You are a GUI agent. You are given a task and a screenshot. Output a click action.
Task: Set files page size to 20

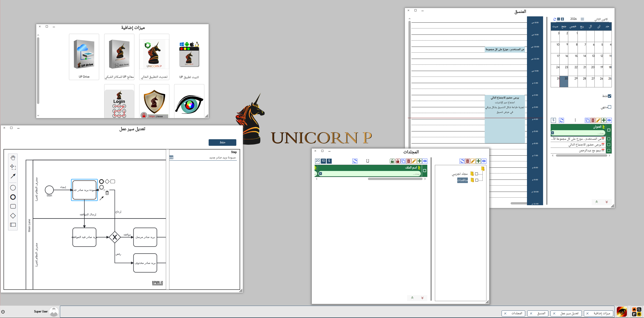[317, 161]
